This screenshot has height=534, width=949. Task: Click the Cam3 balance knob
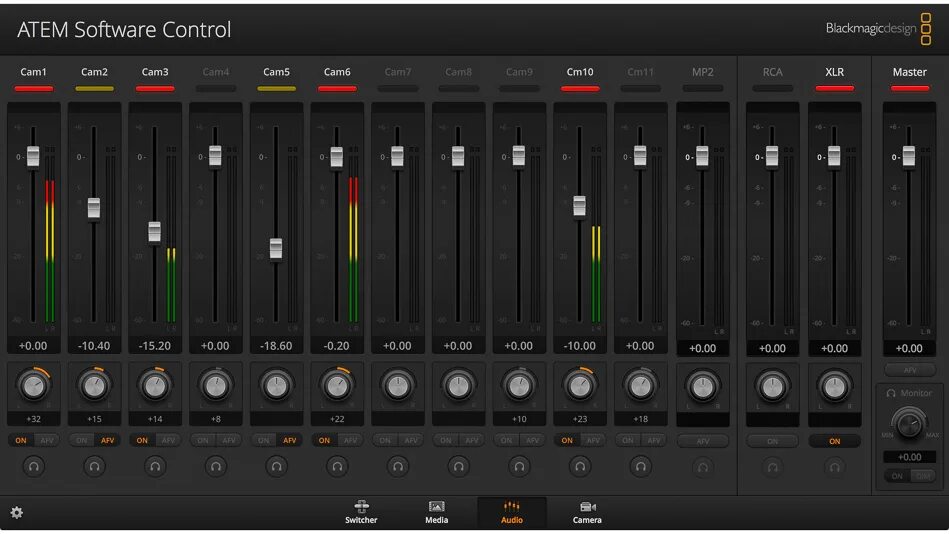coord(155,386)
